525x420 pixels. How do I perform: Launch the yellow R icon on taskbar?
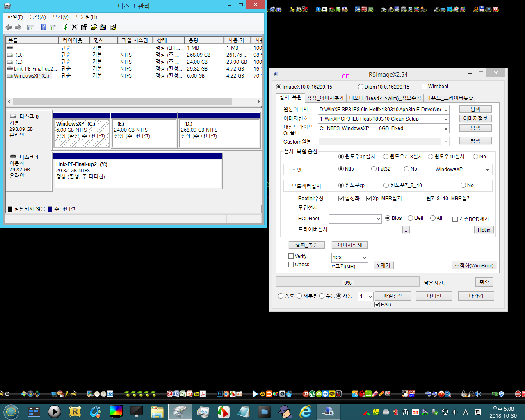click(x=75, y=411)
